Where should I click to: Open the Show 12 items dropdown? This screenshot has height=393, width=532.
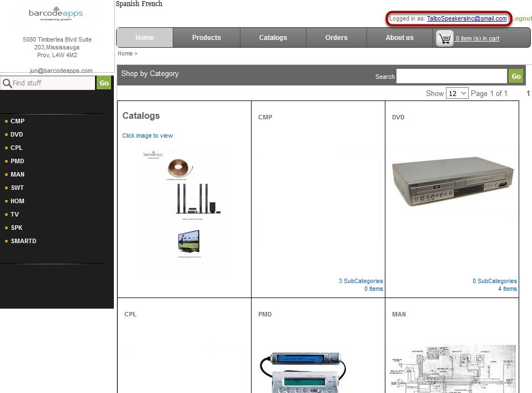(457, 93)
